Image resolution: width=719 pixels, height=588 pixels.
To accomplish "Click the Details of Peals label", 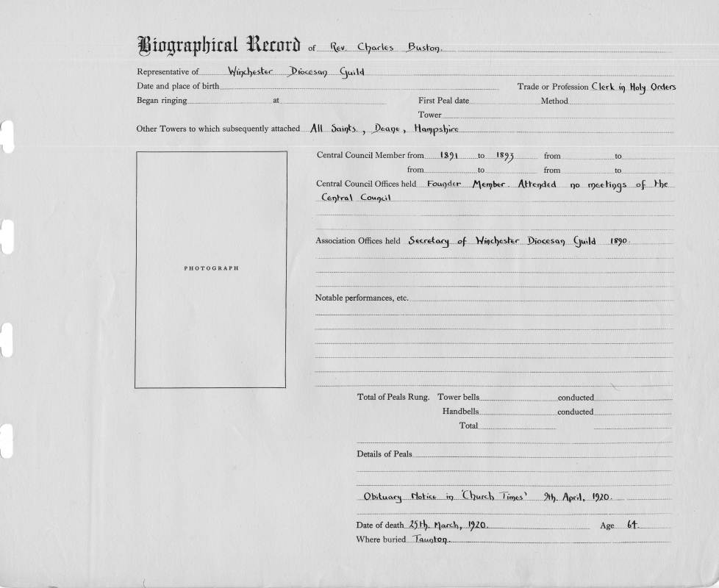I will (x=384, y=454).
